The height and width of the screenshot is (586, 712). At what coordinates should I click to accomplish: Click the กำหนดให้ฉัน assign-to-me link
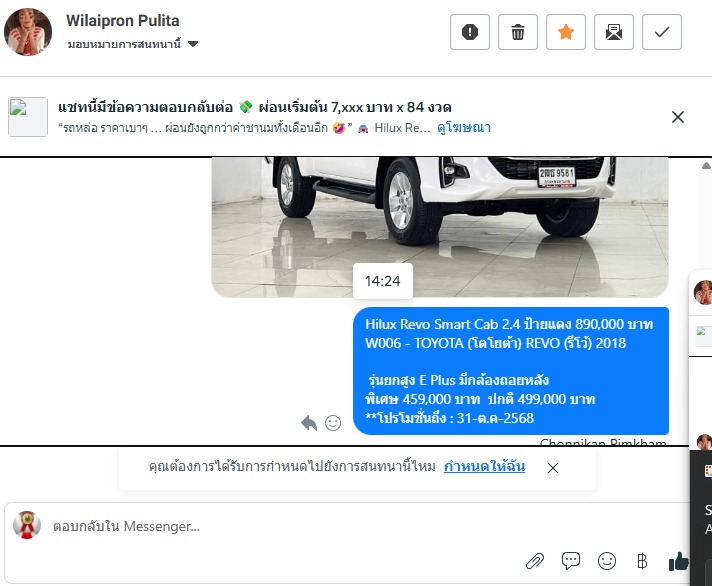pyautogui.click(x=485, y=466)
